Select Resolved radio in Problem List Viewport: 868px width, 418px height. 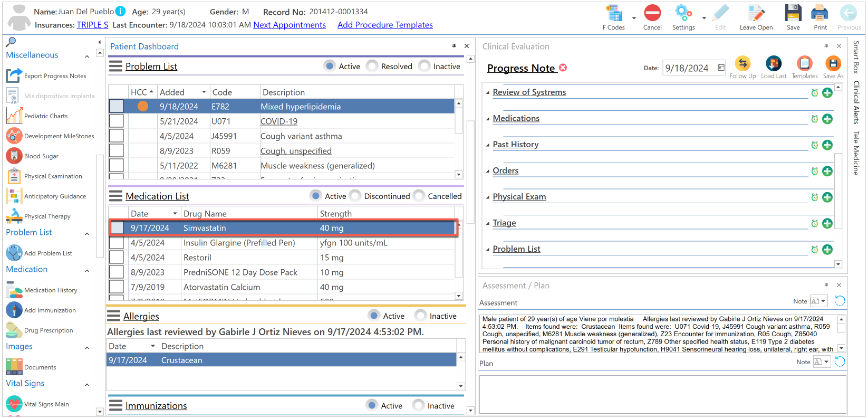point(372,66)
